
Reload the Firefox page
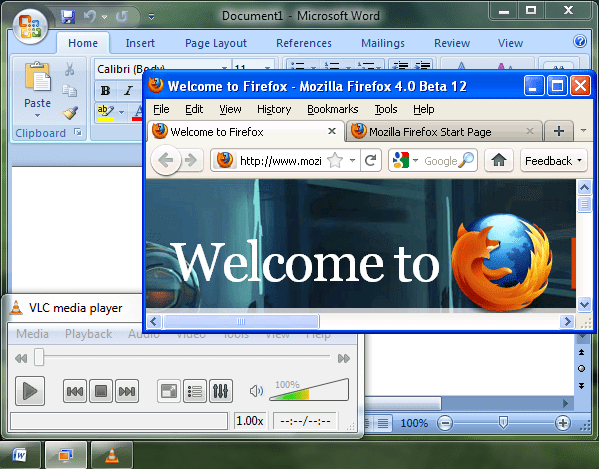(x=371, y=160)
